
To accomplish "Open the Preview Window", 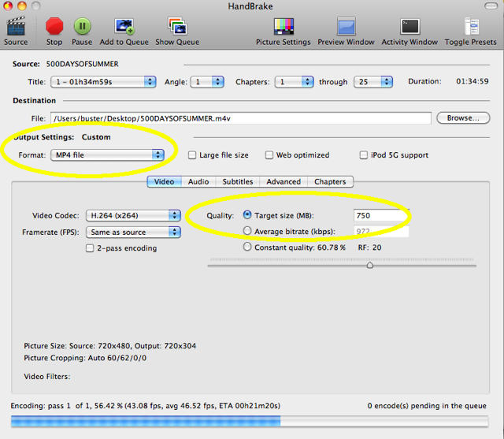I will tap(346, 27).
